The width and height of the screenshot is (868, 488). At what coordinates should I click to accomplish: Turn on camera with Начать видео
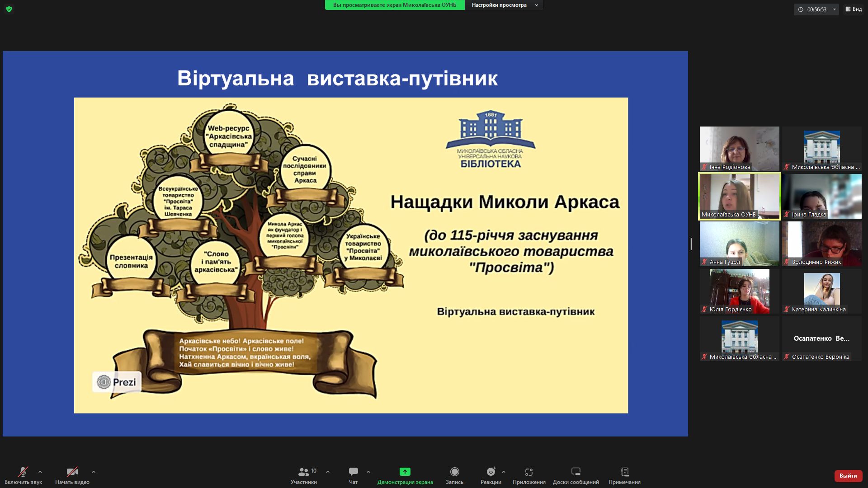point(72,472)
